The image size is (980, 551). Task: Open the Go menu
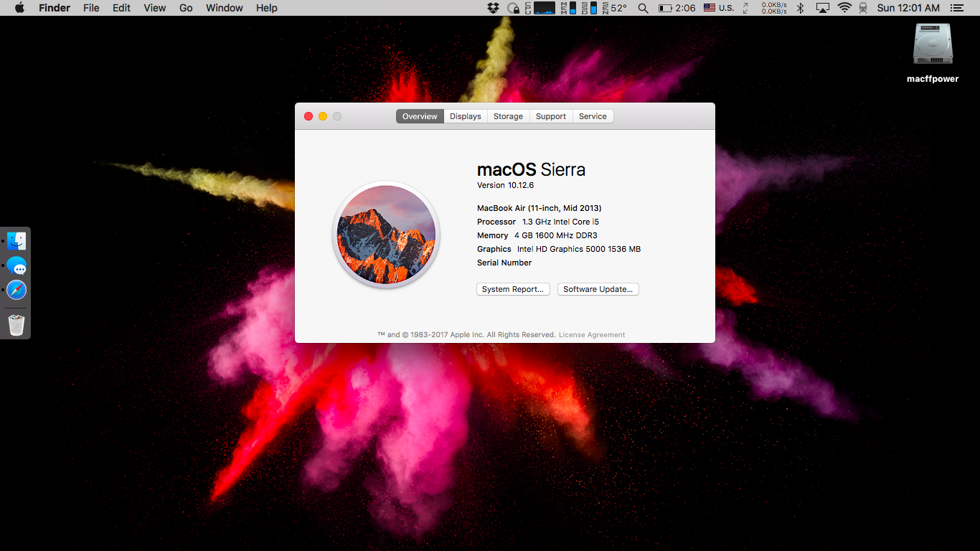click(186, 8)
